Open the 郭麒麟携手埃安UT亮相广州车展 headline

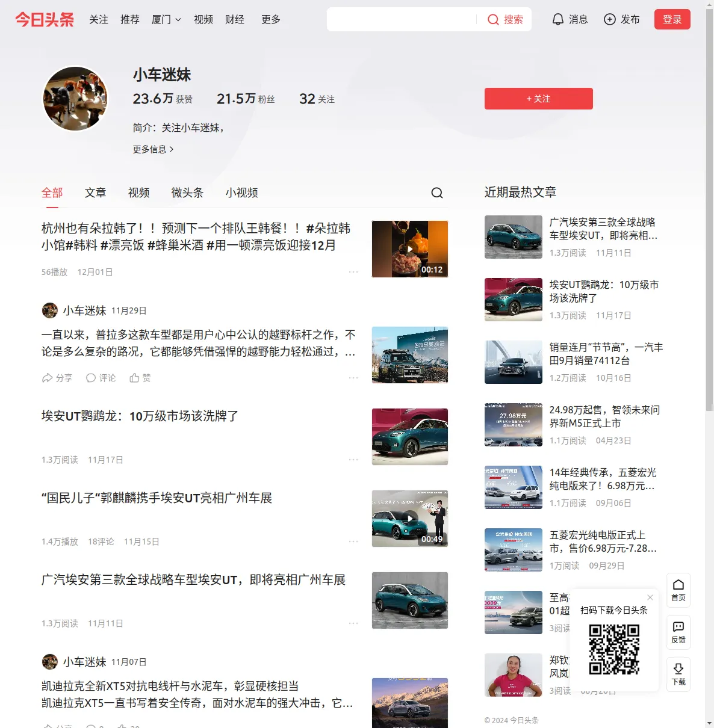157,498
